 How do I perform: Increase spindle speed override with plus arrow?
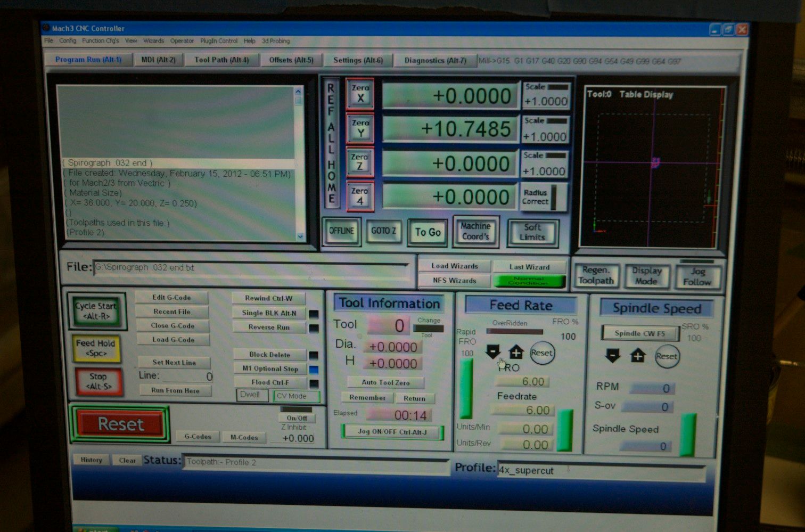point(638,355)
